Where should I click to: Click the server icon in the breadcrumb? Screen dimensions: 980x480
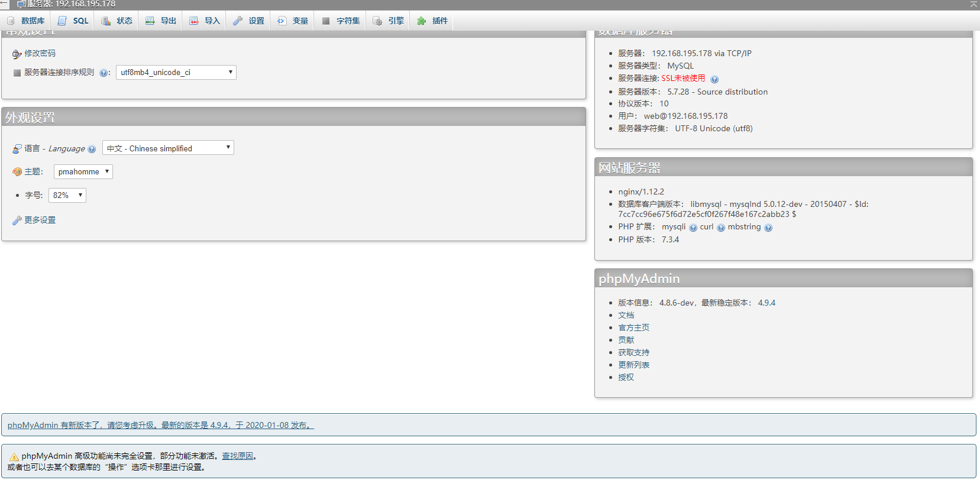coord(21,4)
